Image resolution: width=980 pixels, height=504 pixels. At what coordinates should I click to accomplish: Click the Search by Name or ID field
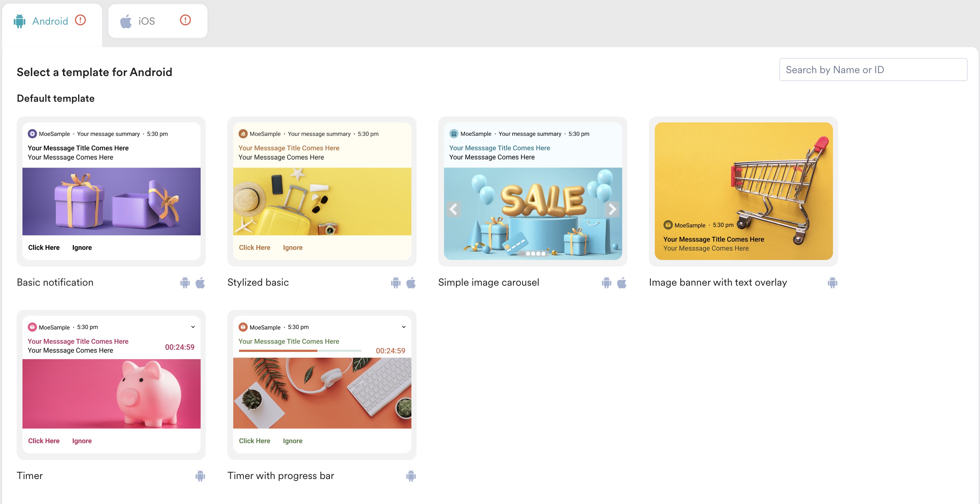[873, 70]
